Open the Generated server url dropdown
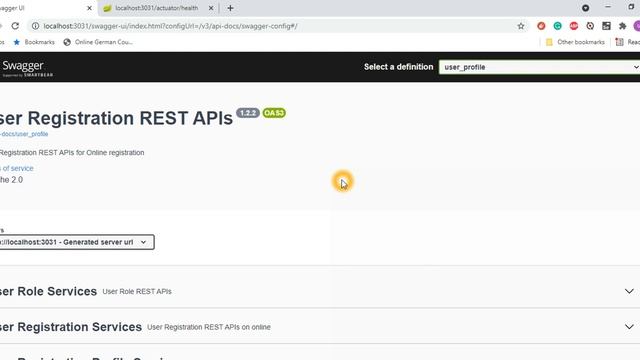Viewport: 640px width, 360px height. point(76,242)
